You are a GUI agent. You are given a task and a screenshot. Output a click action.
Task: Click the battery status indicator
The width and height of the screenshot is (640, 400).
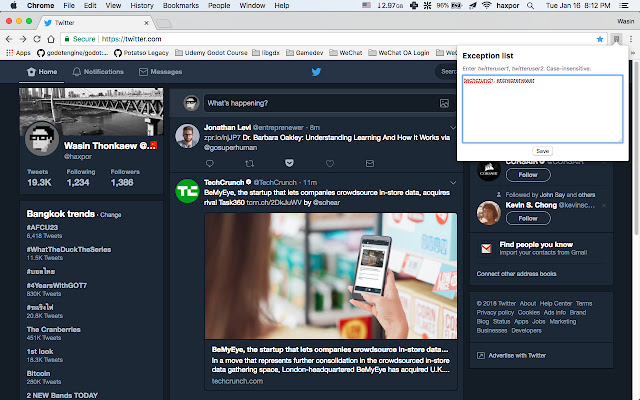coord(449,5)
